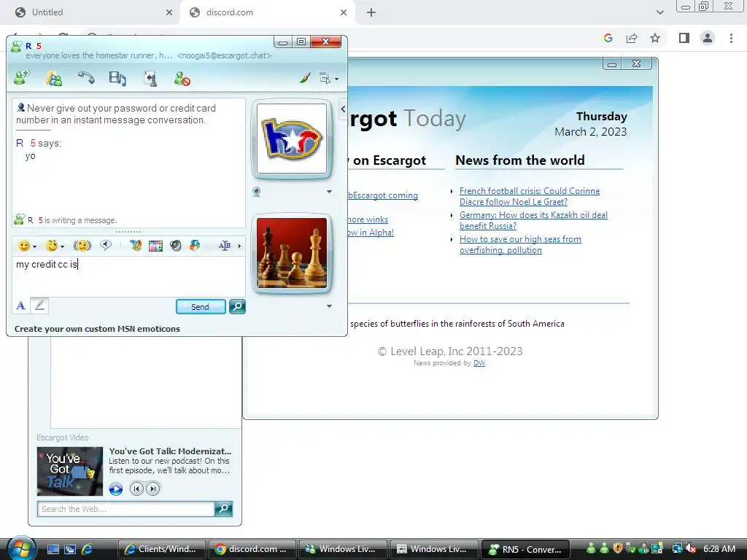Screen dimensions: 747x560
Task: Play the Escargot Video podcast
Action: (x=116, y=489)
